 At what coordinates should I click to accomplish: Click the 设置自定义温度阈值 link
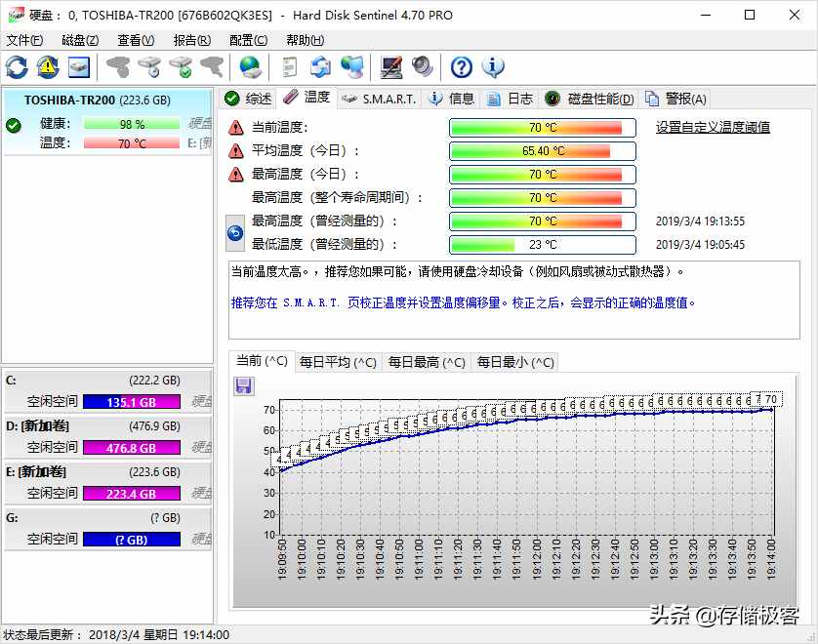click(713, 127)
